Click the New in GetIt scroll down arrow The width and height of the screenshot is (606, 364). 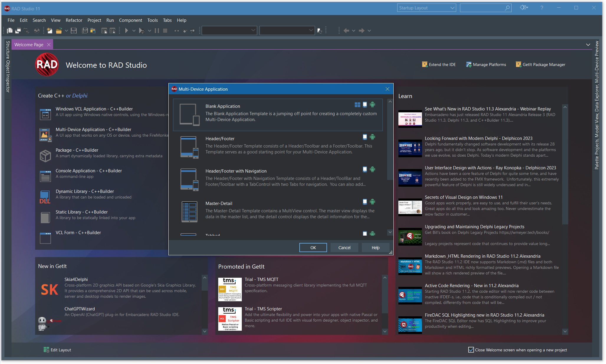[205, 331]
